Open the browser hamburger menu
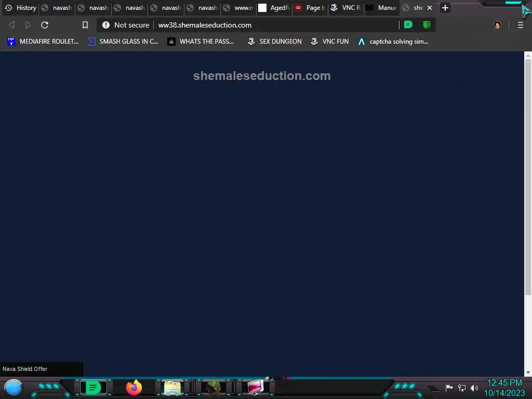This screenshot has width=532, height=399. (x=521, y=25)
